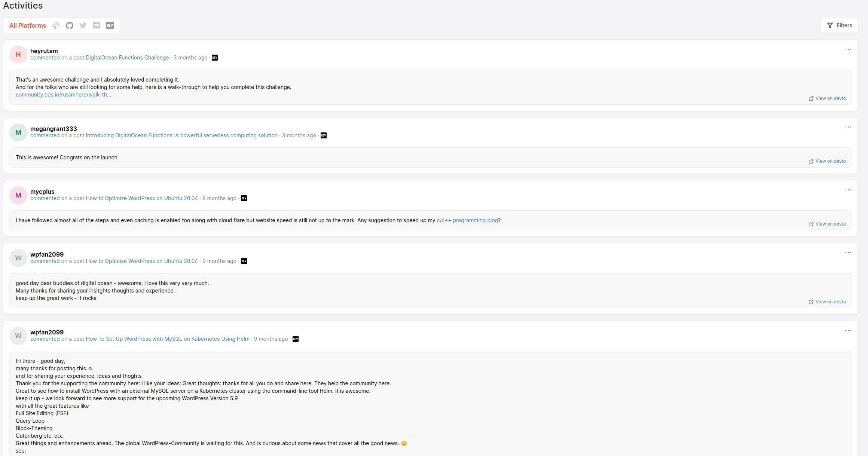Open three-dot menu on first wpfan2099 activity
The width and height of the screenshot is (868, 456).
pyautogui.click(x=848, y=253)
